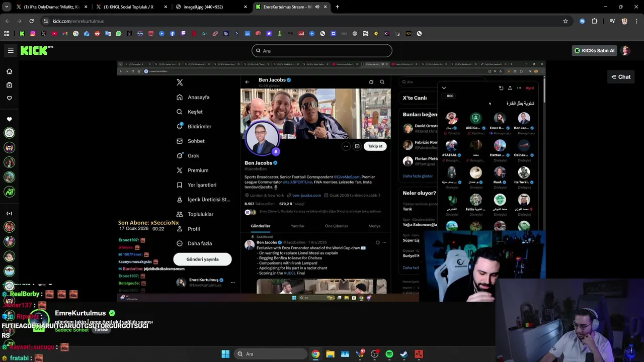Click back arrow beside Ben Jacobs header
This screenshot has width=644, height=362.
coord(247,82)
